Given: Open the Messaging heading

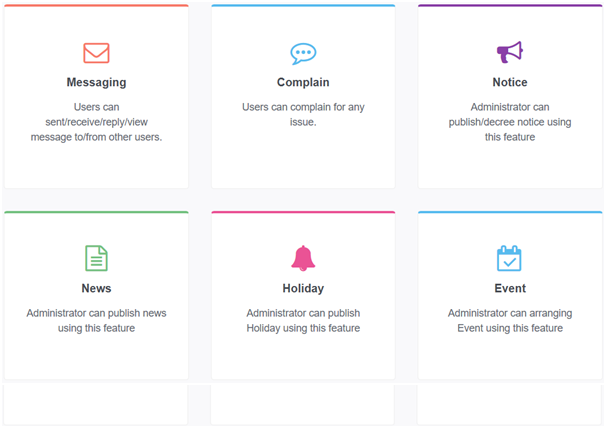Looking at the screenshot, I should tap(96, 82).
